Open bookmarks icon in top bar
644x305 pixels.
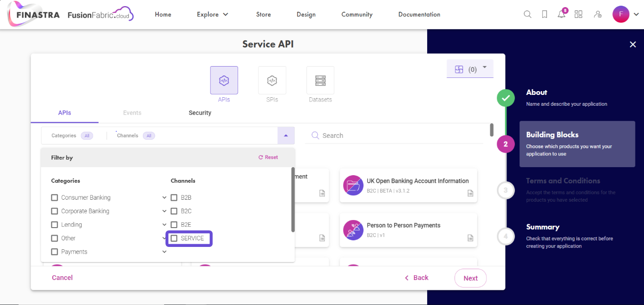click(545, 14)
